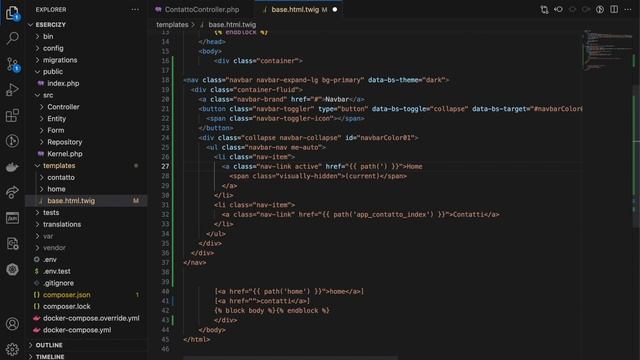Open index.php file
The height and width of the screenshot is (360, 640).
[63, 83]
